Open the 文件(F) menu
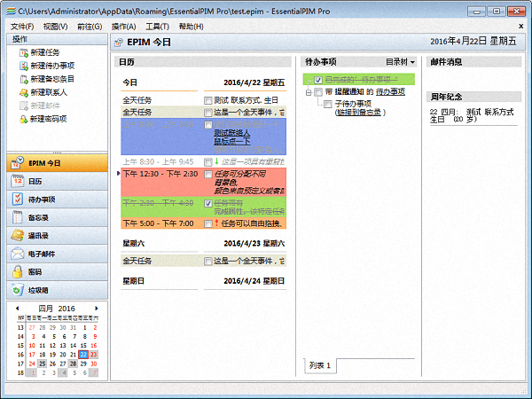 [x=22, y=27]
